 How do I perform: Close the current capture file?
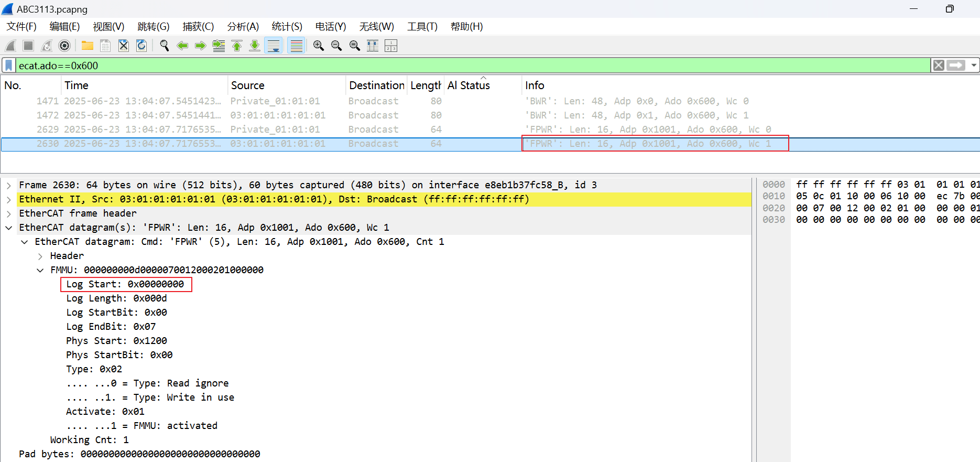pos(124,46)
